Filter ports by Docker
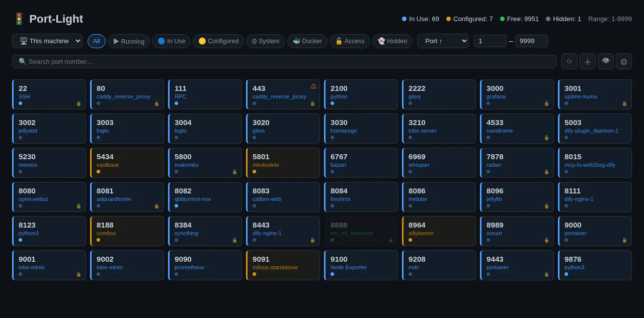 [307, 41]
